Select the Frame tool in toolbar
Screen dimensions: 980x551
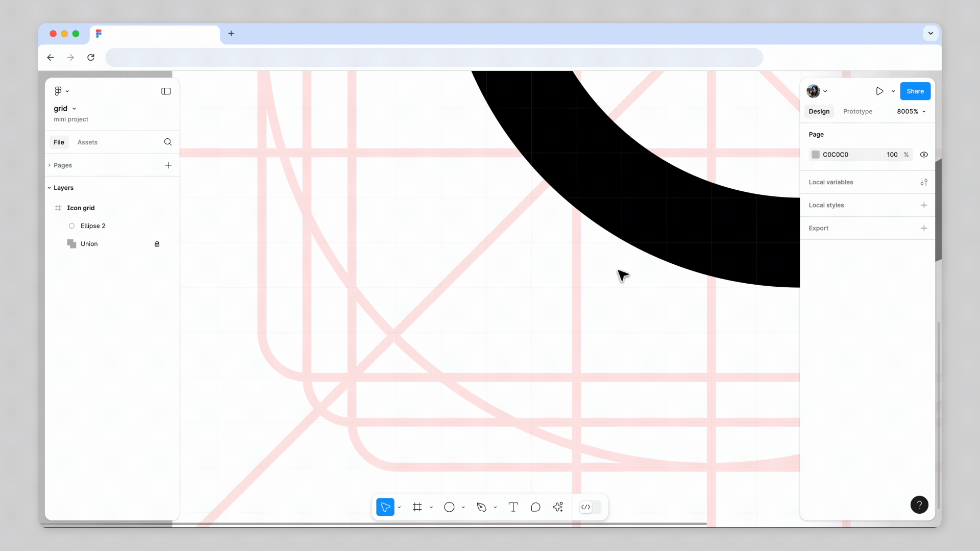(x=418, y=507)
